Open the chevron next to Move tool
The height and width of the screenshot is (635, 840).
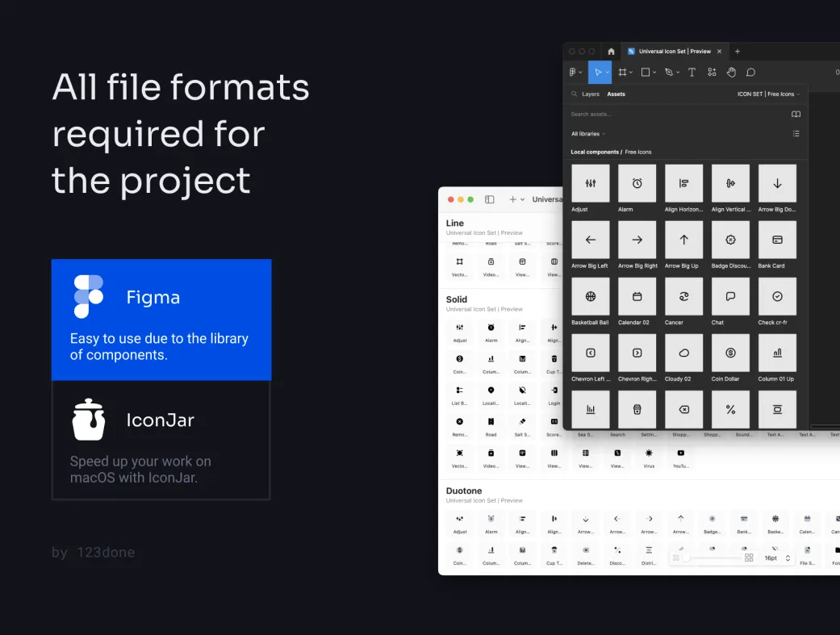coord(607,73)
